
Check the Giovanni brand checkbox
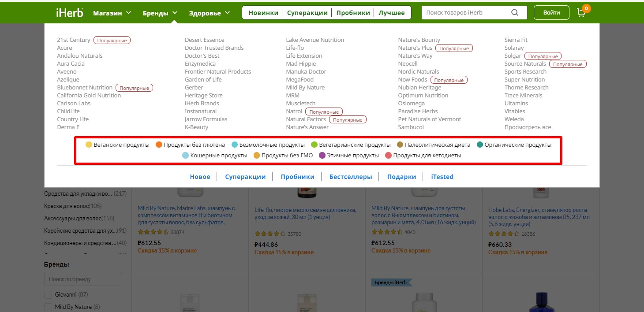point(48,294)
